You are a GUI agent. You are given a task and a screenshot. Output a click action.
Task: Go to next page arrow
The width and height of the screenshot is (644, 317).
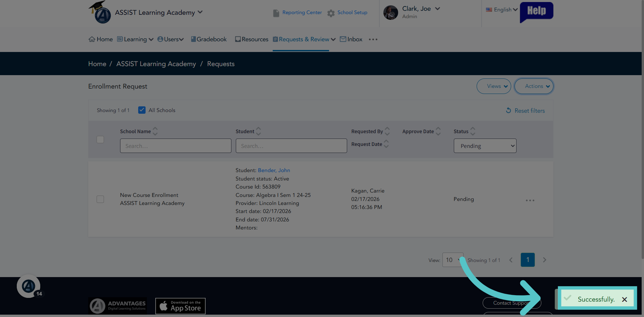pos(544,260)
